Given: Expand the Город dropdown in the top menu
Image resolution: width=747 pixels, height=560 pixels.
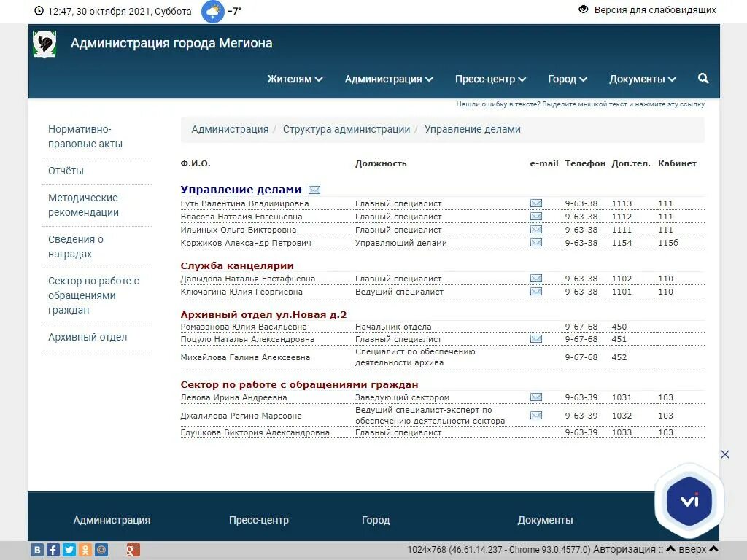Looking at the screenshot, I should click(568, 79).
